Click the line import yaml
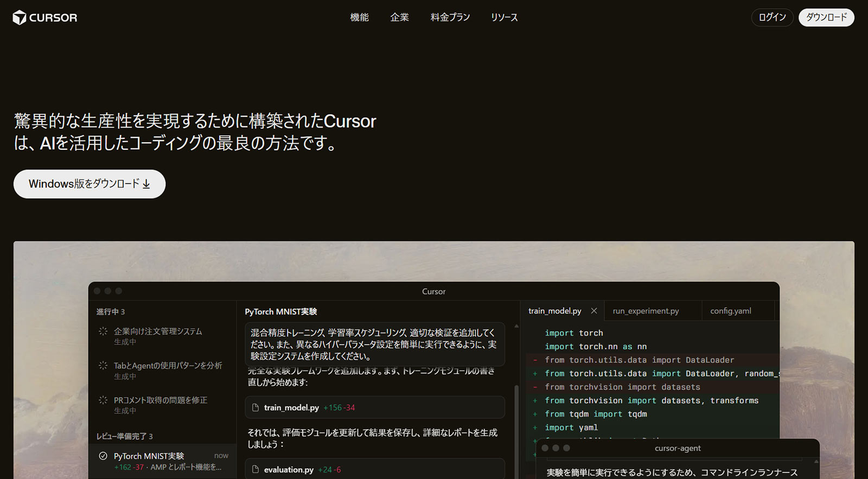 (571, 427)
